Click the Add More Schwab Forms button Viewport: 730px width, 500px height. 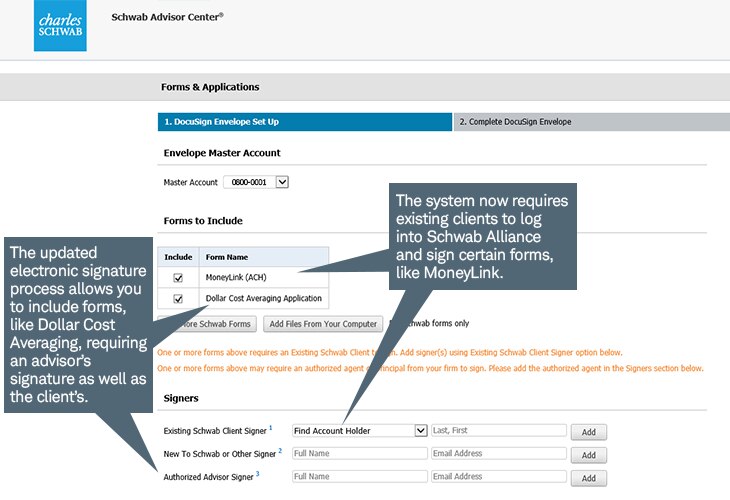(208, 324)
